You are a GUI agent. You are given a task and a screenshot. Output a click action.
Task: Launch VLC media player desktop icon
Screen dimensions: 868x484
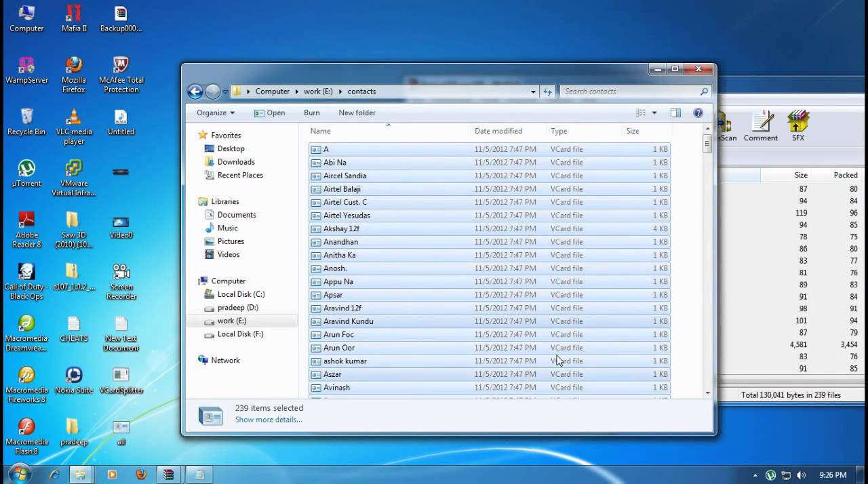(74, 127)
